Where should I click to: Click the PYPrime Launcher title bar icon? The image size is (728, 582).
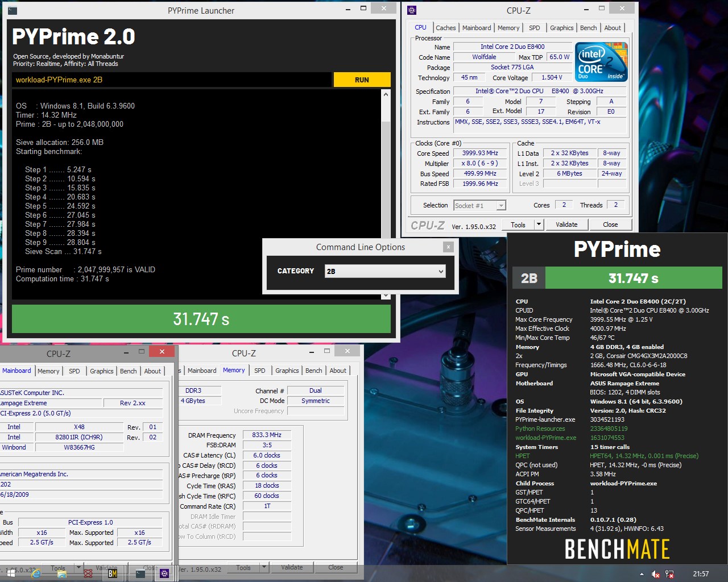pos(13,10)
